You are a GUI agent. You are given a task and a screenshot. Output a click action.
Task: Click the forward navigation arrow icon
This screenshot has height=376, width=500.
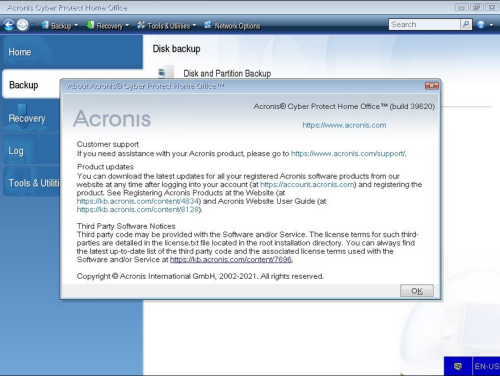(x=23, y=25)
